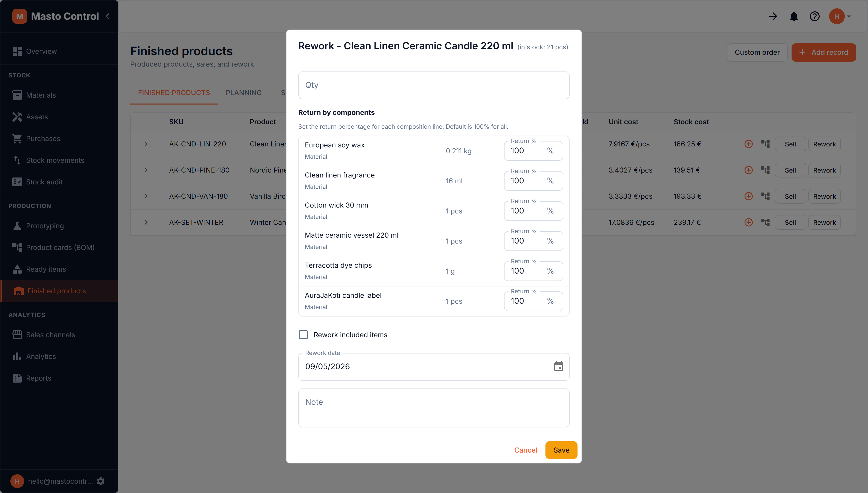This screenshot has width=868, height=493.
Task: Switch to the FINISHED PRODUCTS tab
Action: (x=174, y=93)
